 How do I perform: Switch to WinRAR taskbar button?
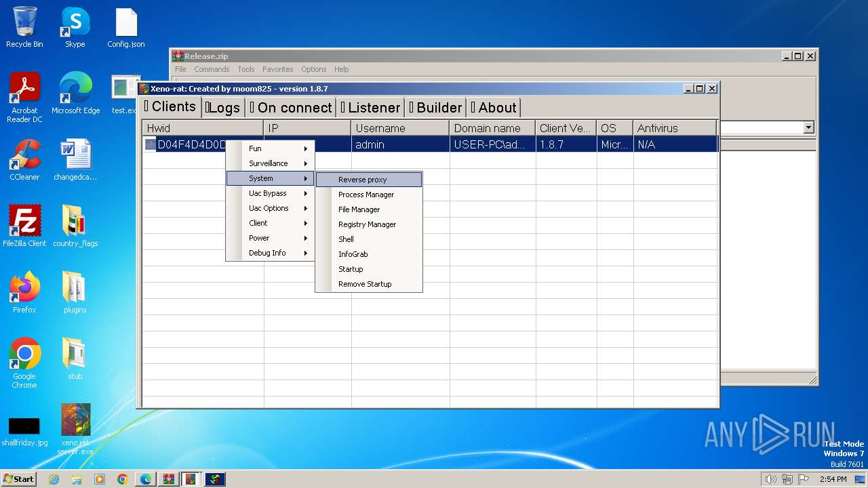coord(169,479)
